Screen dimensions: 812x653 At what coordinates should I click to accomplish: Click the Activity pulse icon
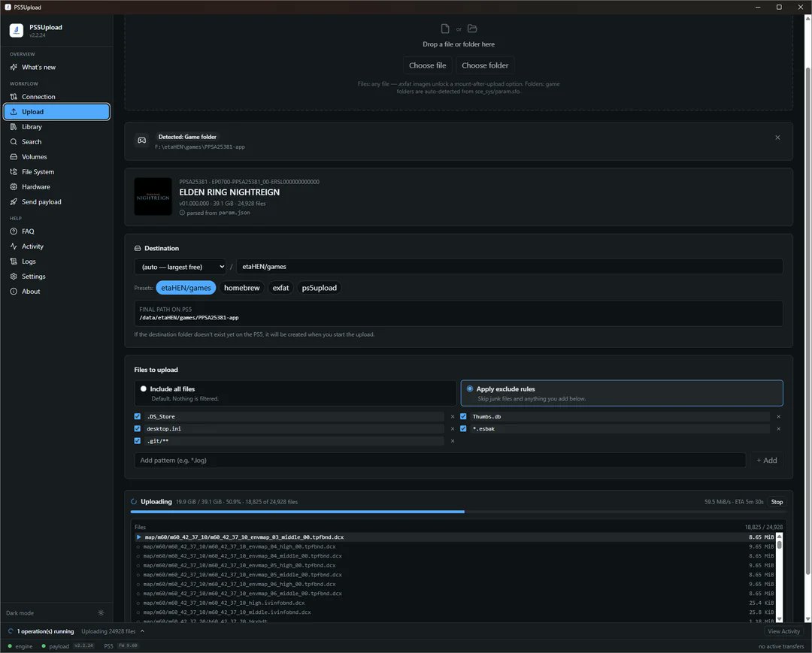click(x=14, y=246)
